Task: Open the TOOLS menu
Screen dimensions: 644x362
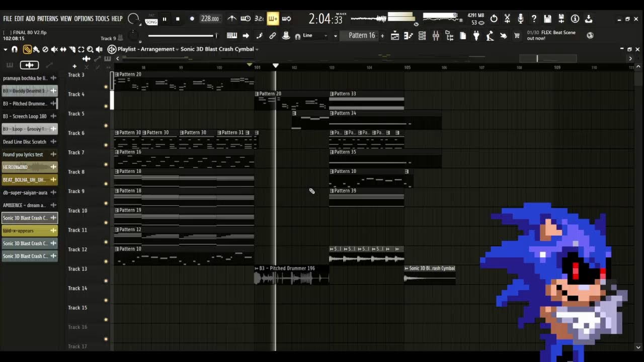Action: [x=102, y=19]
